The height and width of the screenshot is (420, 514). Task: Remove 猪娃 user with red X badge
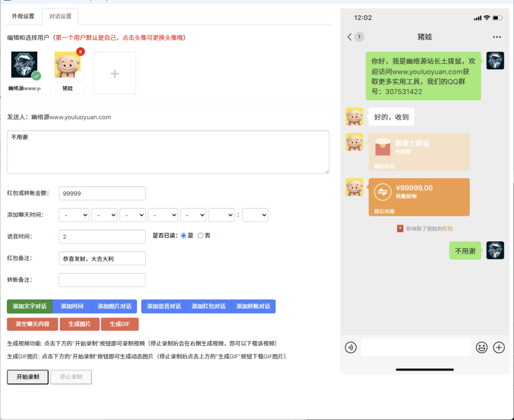[80, 52]
